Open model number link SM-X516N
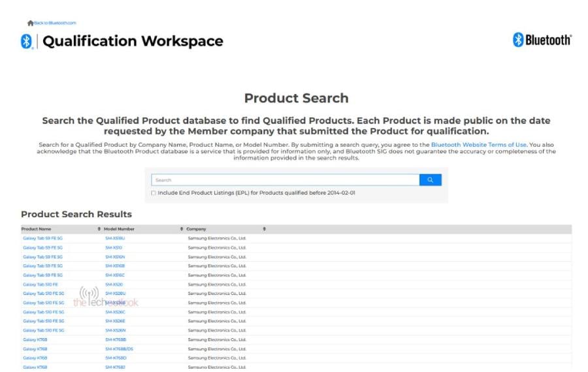The width and height of the screenshot is (588, 372). coord(115,257)
